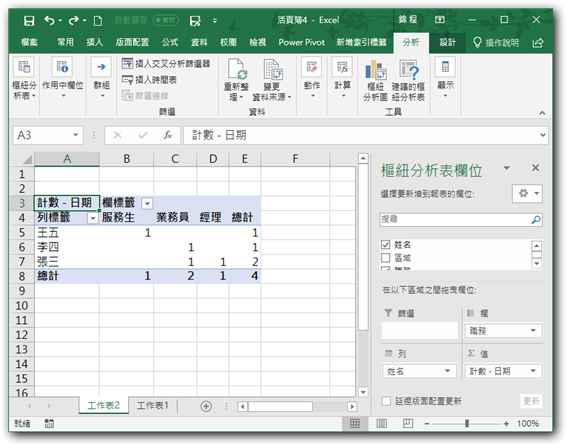
Task: Check the 區域 field checkbox
Action: click(385, 258)
